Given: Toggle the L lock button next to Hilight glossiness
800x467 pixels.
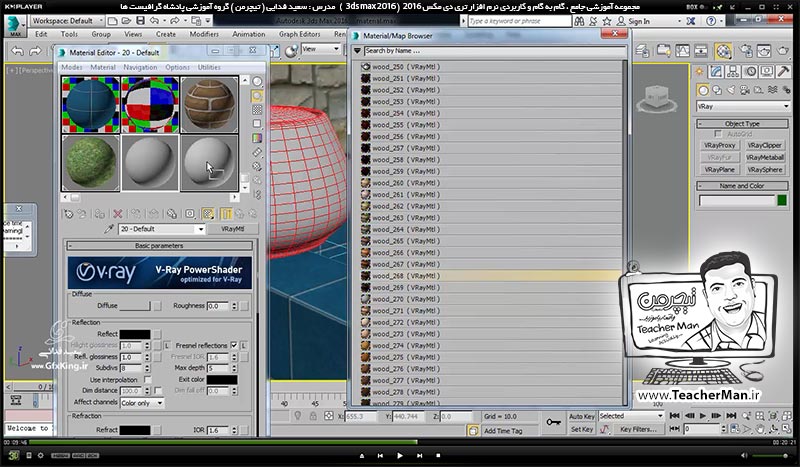Looking at the screenshot, I should (x=167, y=346).
